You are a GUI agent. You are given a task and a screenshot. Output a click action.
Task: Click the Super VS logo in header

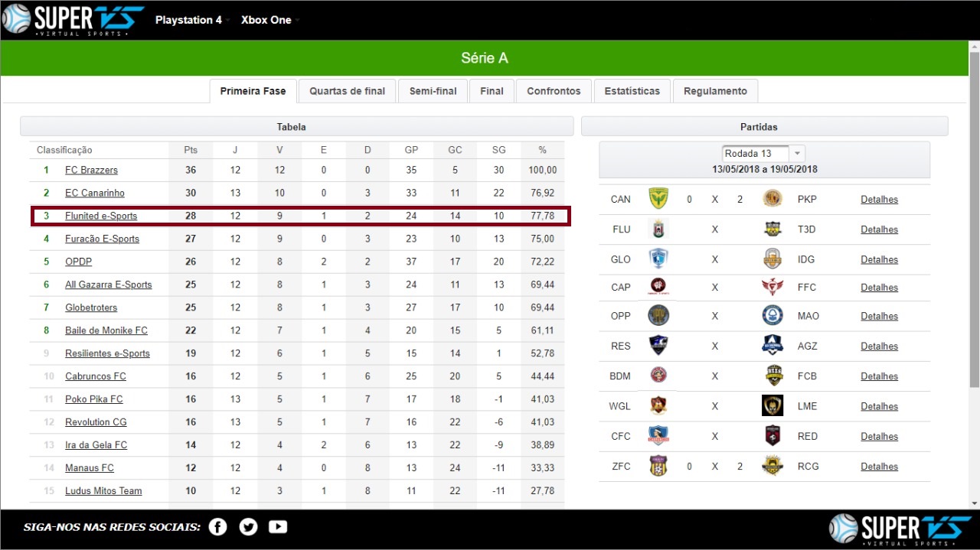tap(73, 19)
